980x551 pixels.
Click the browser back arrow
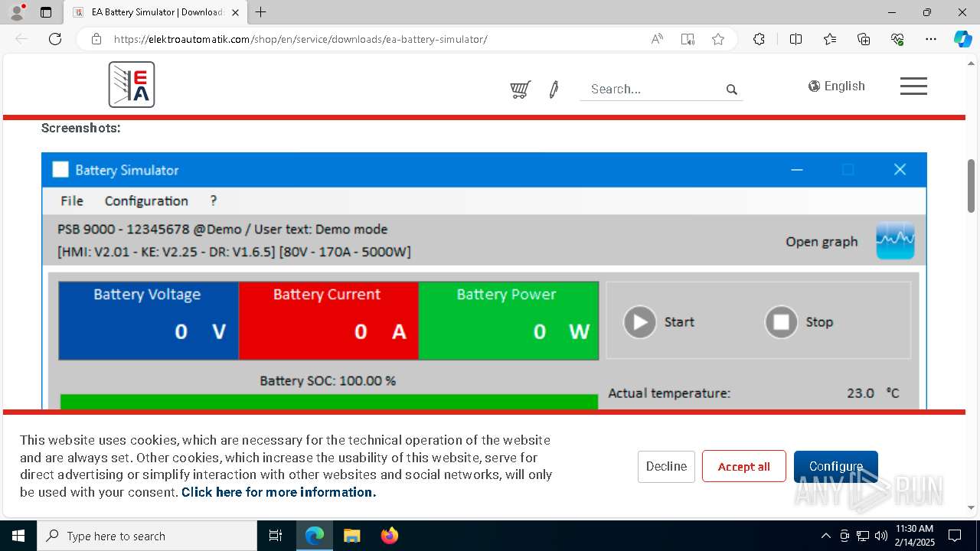pos(21,39)
